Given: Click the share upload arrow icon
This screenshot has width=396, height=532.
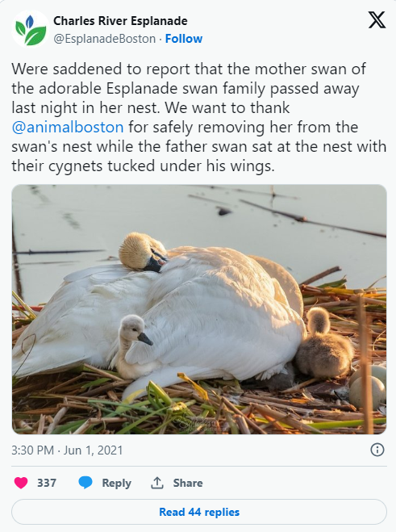Looking at the screenshot, I should pos(157,483).
